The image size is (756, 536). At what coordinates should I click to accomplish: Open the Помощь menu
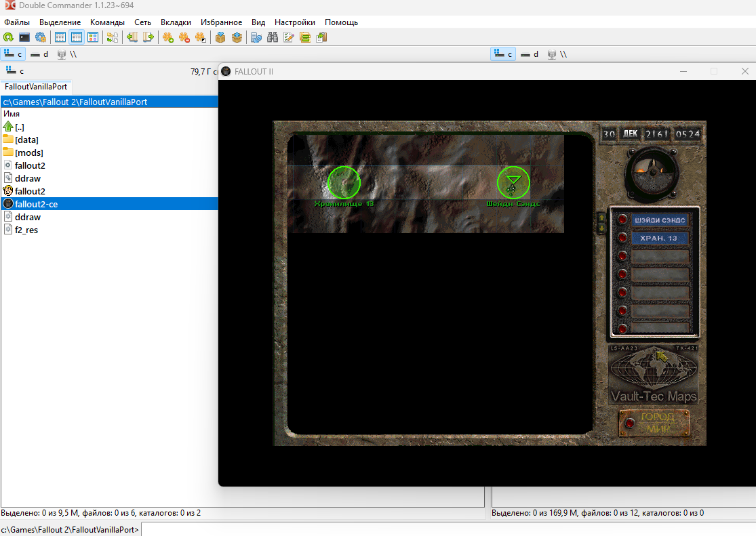[341, 22]
